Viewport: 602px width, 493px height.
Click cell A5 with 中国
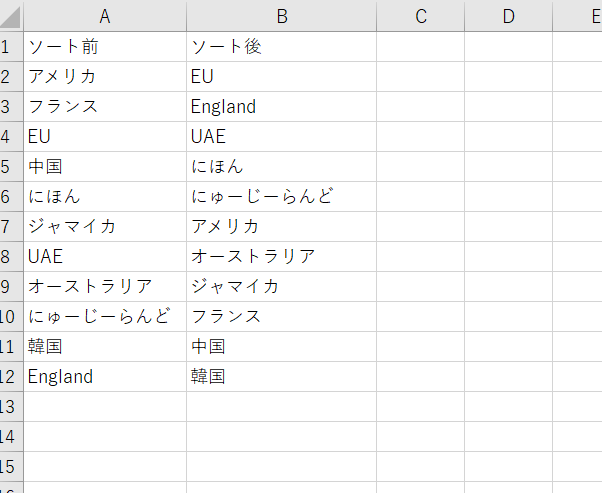click(x=105, y=166)
